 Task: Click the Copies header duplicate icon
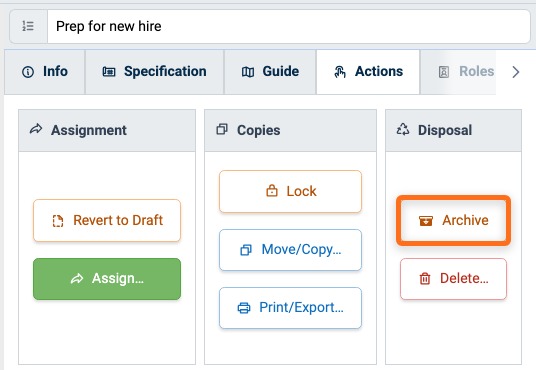(222, 129)
